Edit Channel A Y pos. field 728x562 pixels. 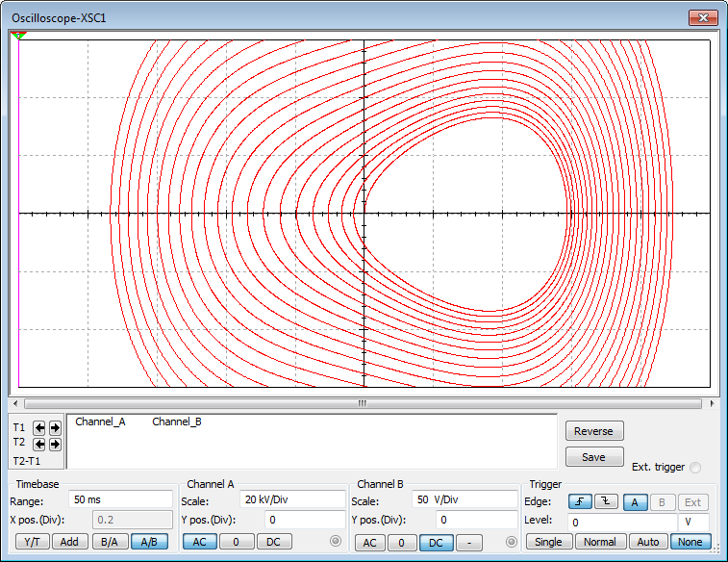[x=305, y=520]
